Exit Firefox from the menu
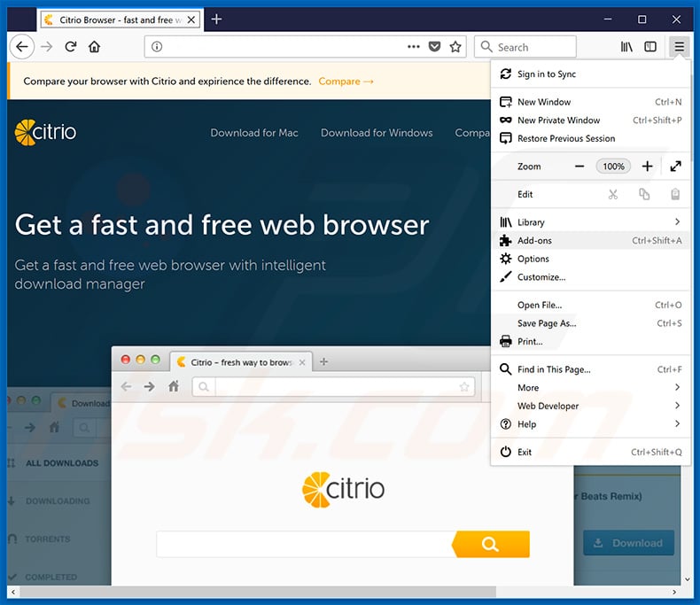 point(590,452)
